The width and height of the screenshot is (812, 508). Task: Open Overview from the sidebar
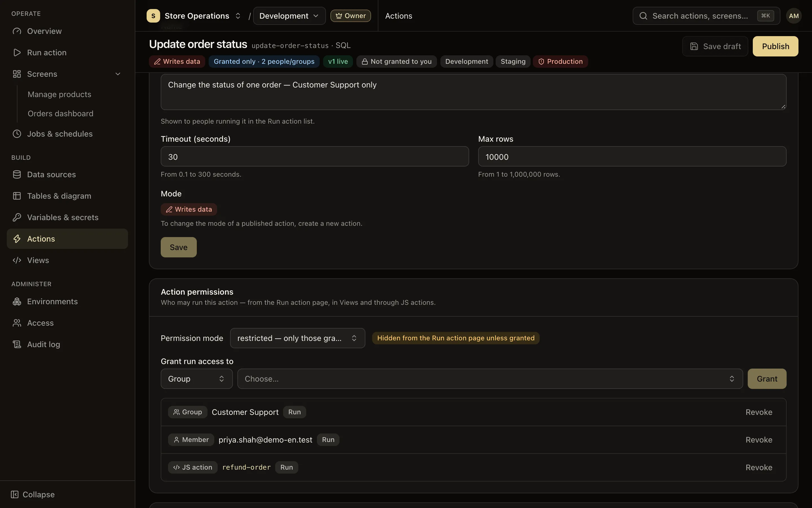pyautogui.click(x=67, y=31)
